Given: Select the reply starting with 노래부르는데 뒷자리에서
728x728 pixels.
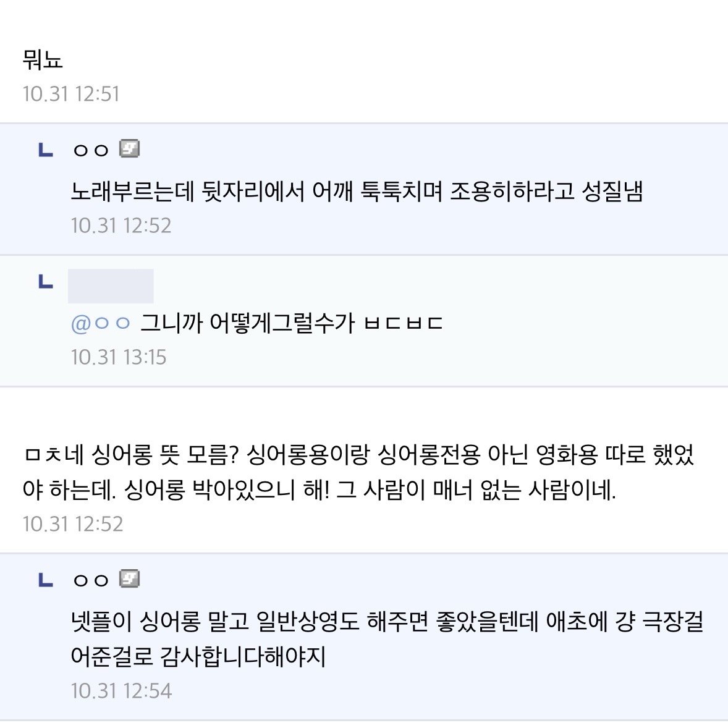Looking at the screenshot, I should click(x=357, y=192).
